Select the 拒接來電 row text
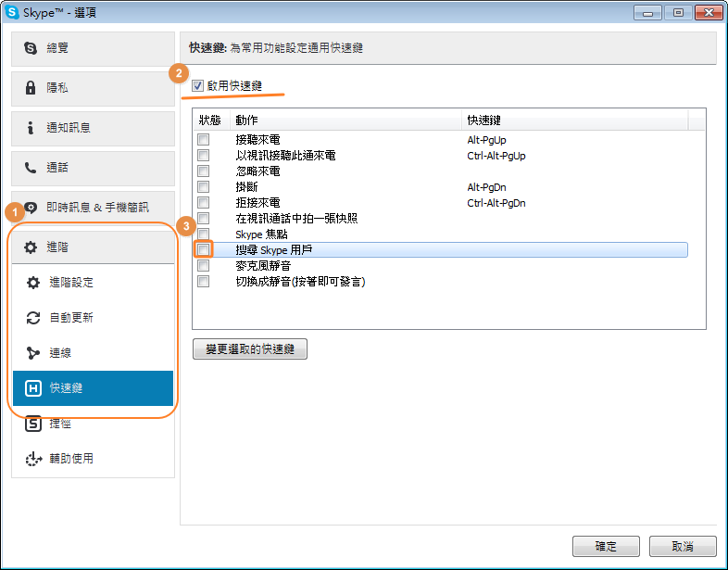 pos(257,203)
